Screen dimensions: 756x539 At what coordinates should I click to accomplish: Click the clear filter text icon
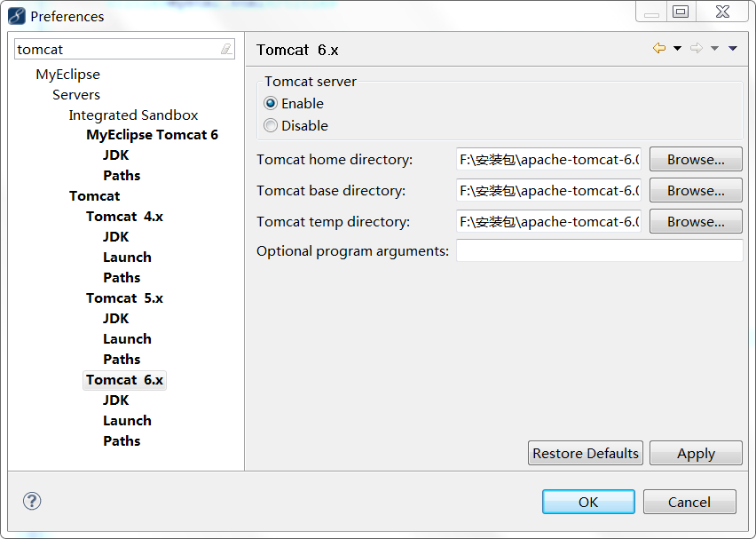click(x=226, y=49)
